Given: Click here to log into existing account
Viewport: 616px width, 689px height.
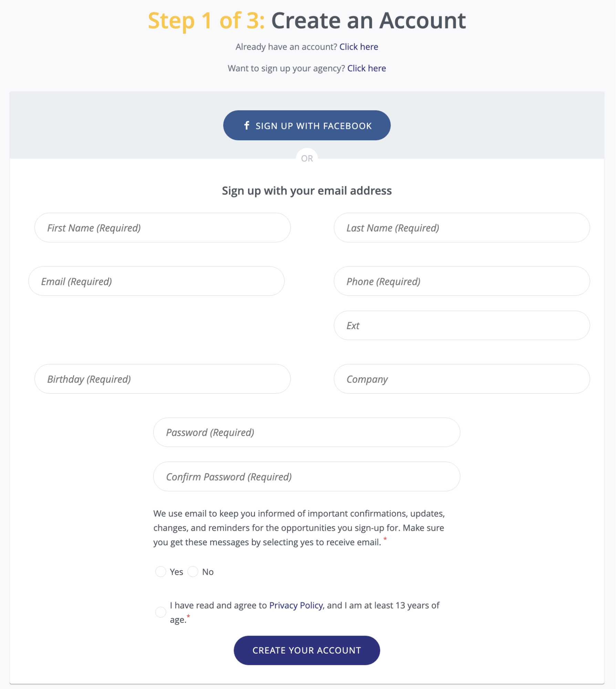Looking at the screenshot, I should click(x=359, y=47).
